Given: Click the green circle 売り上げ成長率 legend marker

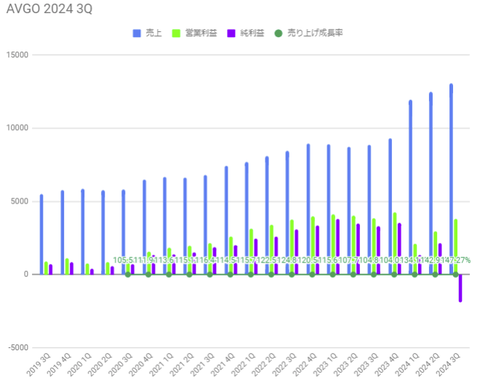Looking at the screenshot, I should click(x=278, y=33).
